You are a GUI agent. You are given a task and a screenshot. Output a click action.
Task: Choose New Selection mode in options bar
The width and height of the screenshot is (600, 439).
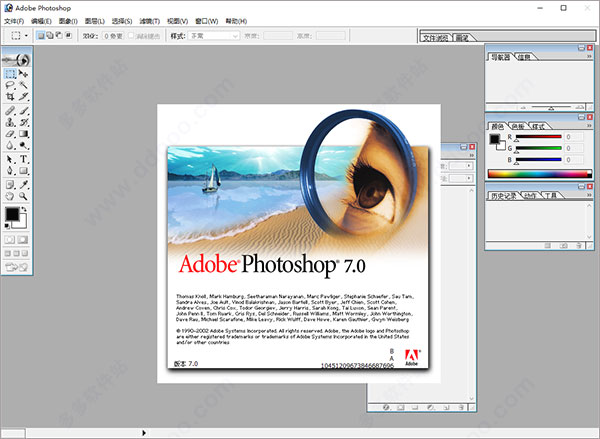(x=41, y=36)
